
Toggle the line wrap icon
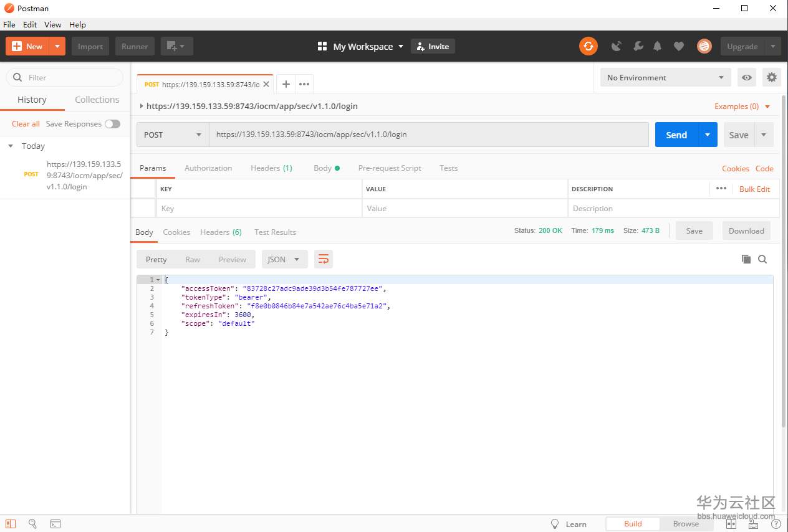(x=324, y=260)
